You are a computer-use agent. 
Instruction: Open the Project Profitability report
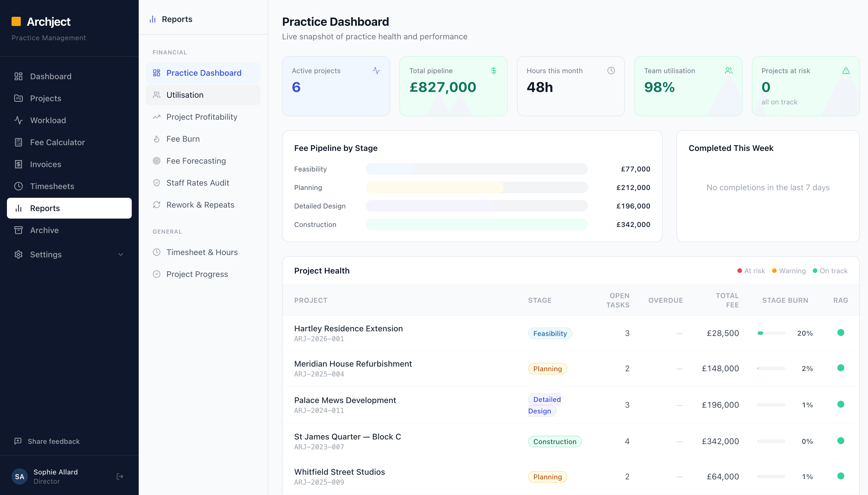[x=203, y=117]
